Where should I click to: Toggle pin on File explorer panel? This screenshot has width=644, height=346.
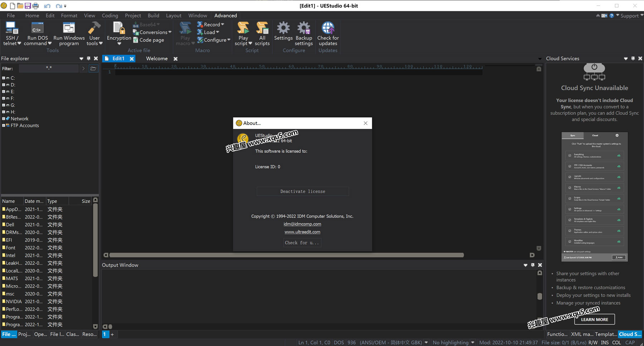click(x=88, y=58)
